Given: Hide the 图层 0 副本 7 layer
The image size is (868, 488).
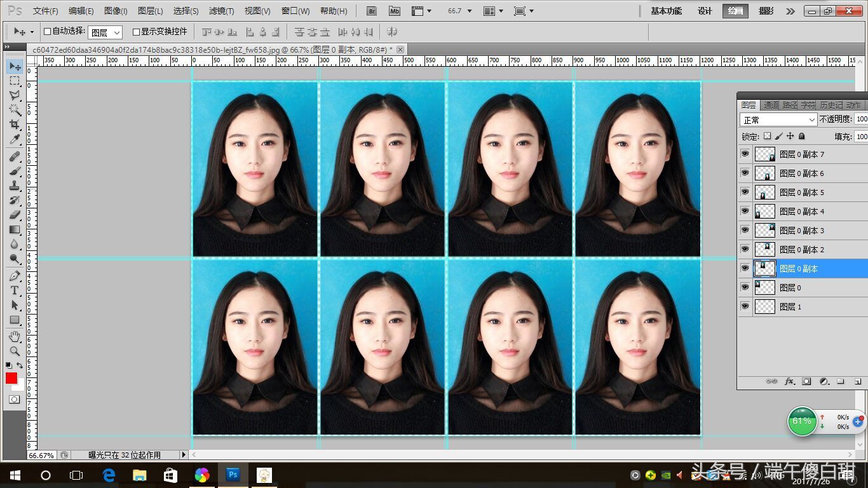Looking at the screenshot, I should [745, 154].
